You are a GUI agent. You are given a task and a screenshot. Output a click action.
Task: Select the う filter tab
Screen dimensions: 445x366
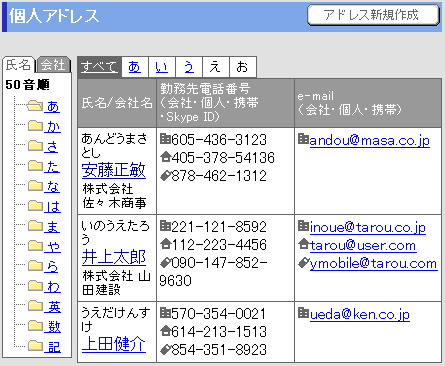click(x=189, y=67)
